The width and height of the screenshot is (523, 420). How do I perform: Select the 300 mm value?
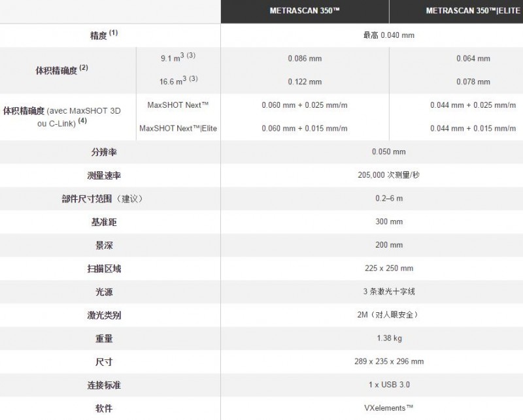coord(389,221)
